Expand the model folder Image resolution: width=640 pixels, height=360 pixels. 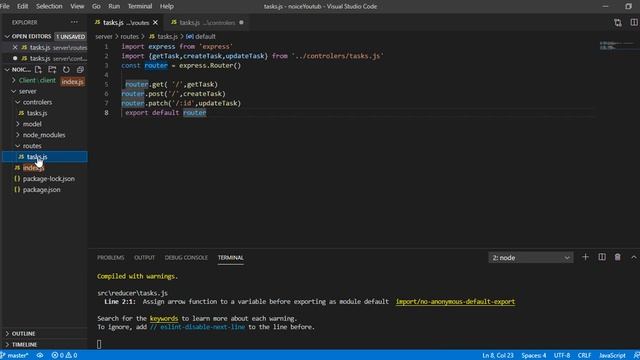click(32, 124)
